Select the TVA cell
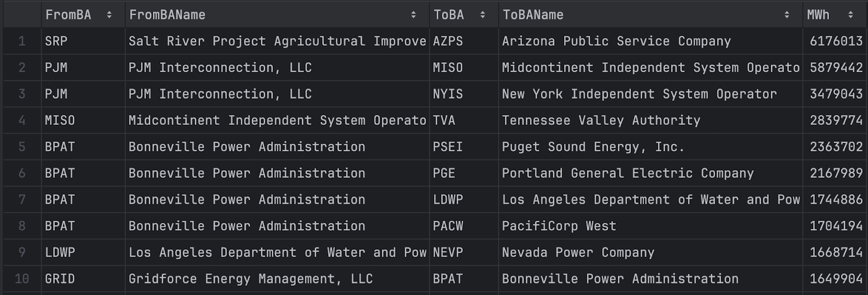The height and width of the screenshot is (295, 868). [464, 120]
